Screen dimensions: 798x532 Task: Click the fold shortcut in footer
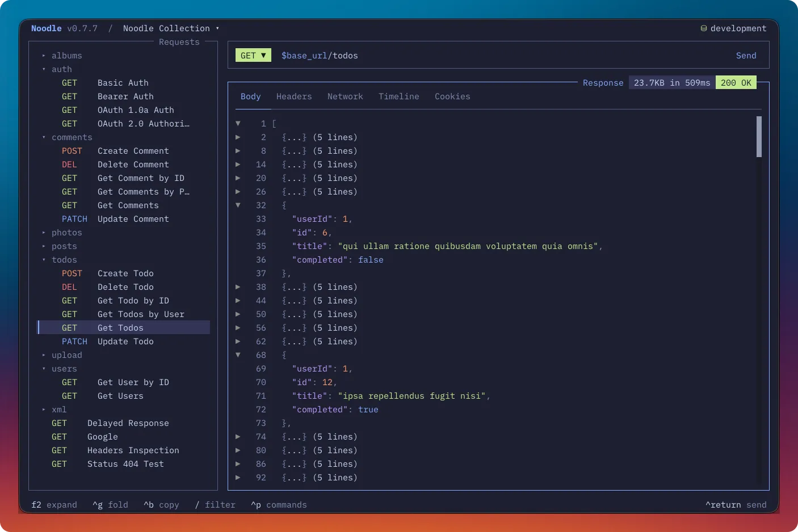click(111, 505)
